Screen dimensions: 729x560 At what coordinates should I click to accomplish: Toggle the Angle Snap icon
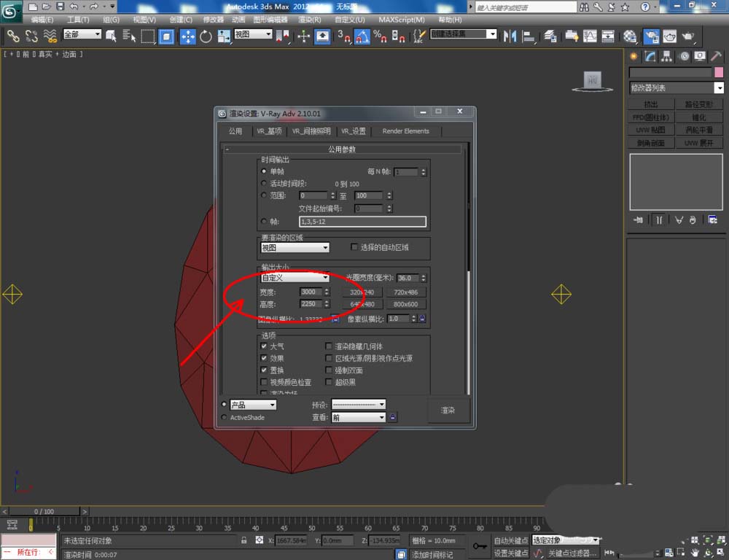[x=362, y=36]
